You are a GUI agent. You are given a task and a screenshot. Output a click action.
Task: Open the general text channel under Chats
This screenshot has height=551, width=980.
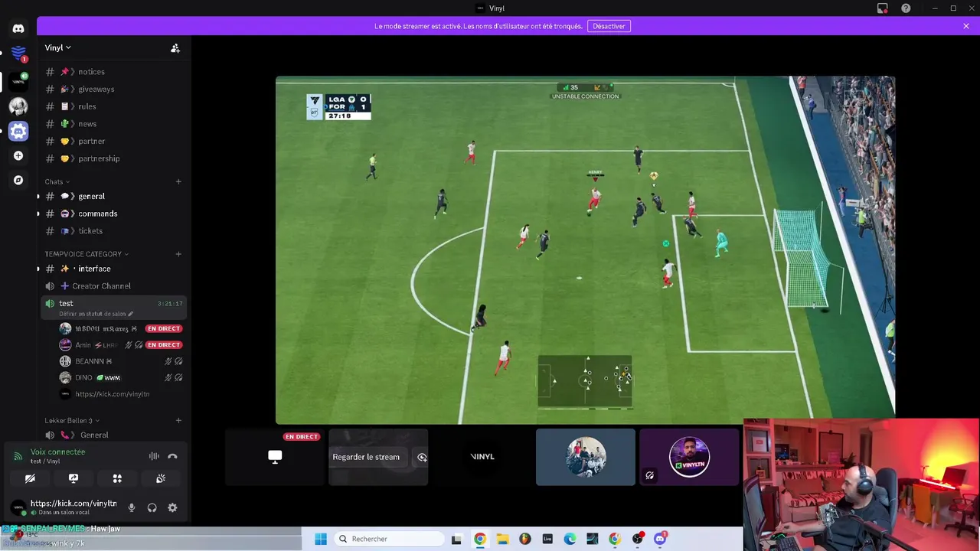pyautogui.click(x=113, y=197)
